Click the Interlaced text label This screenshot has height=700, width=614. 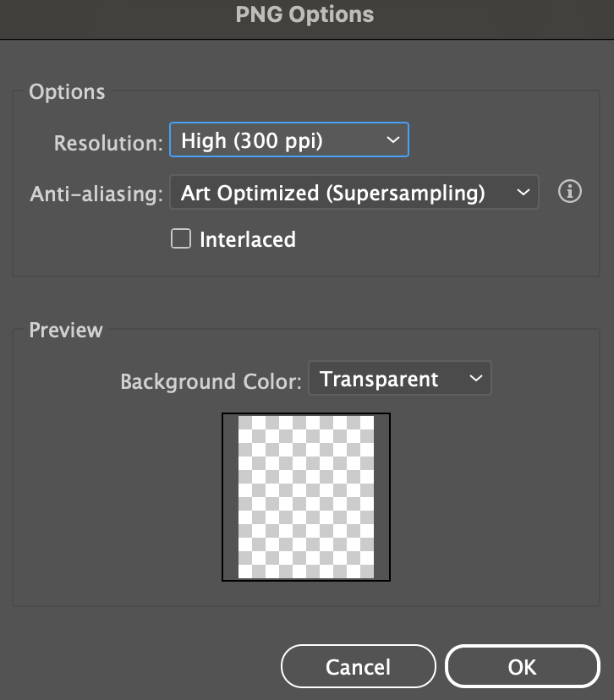click(x=247, y=240)
